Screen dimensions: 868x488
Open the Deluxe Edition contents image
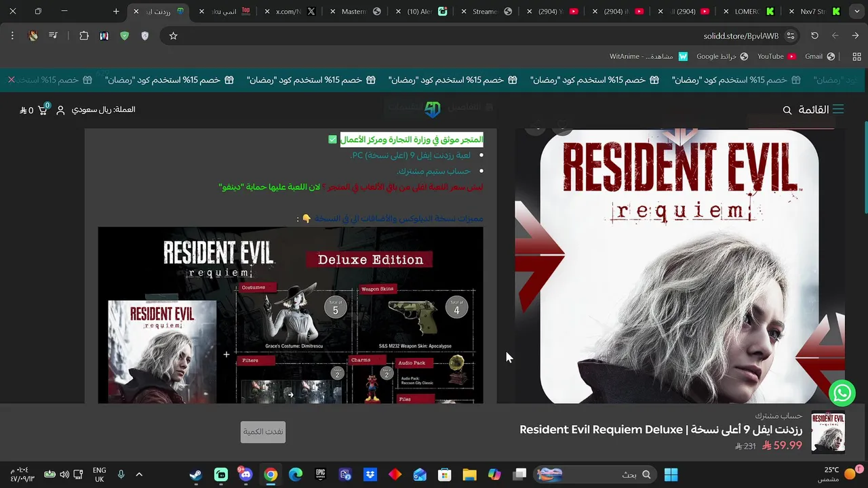(290, 315)
